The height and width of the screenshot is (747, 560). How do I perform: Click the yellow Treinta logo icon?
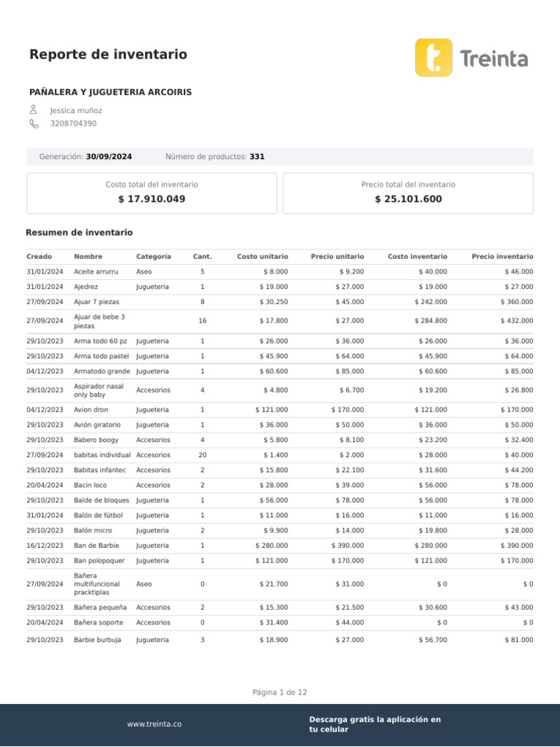tap(433, 58)
